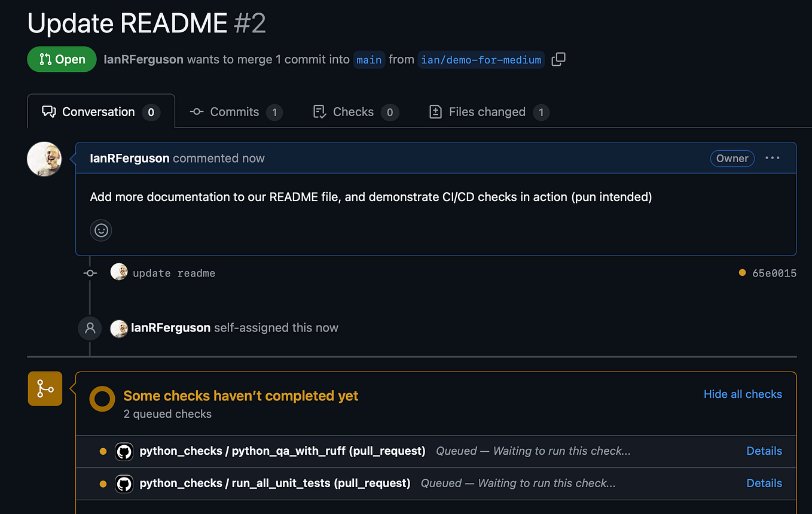
Task: Click the person icon next to the self-assigned event
Action: [x=90, y=328]
